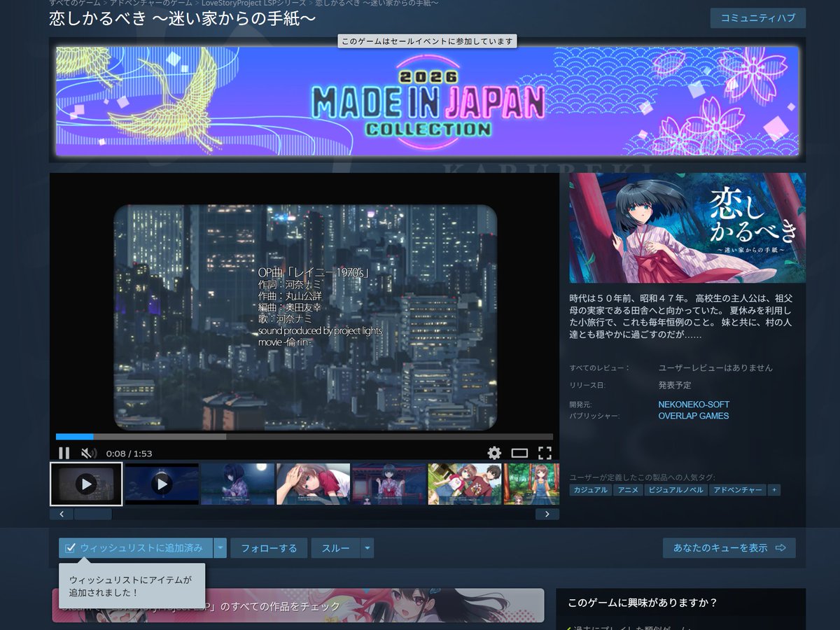Expand the スルー dropdown arrow
Screen dimensions: 840x630
pos(367,548)
